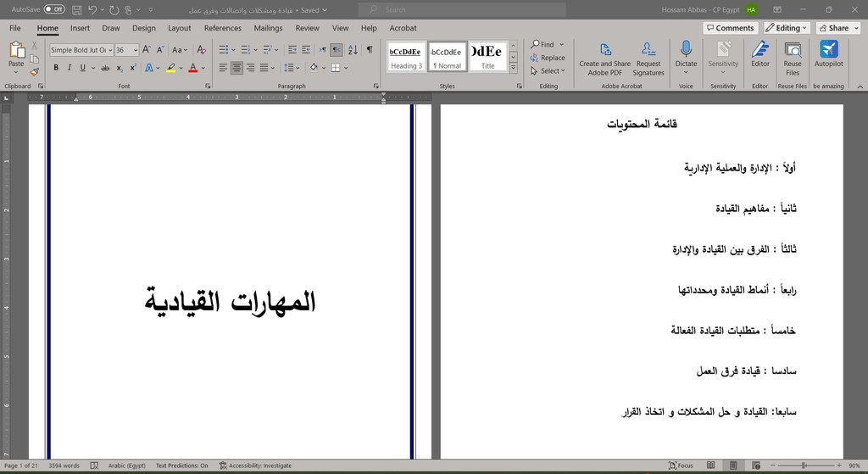Image resolution: width=868 pixels, height=474 pixels.
Task: Open the Editor pane from the ribbon
Action: tap(760, 53)
